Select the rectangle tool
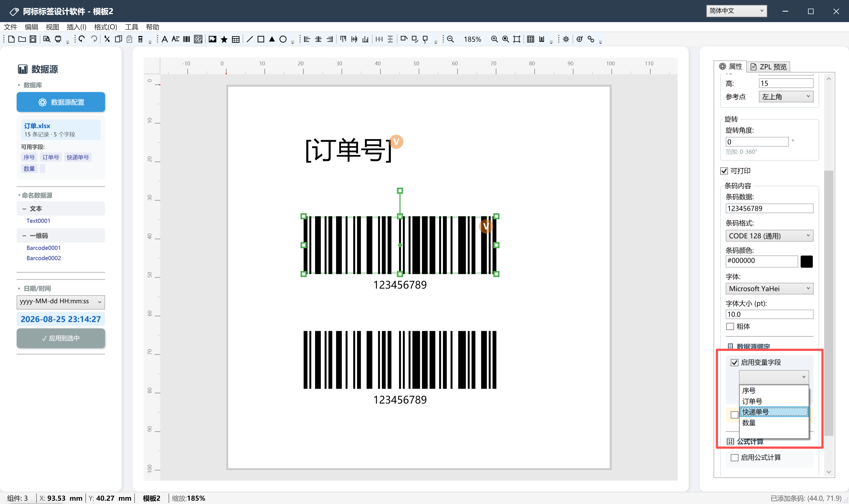This screenshot has width=849, height=504. [x=261, y=40]
